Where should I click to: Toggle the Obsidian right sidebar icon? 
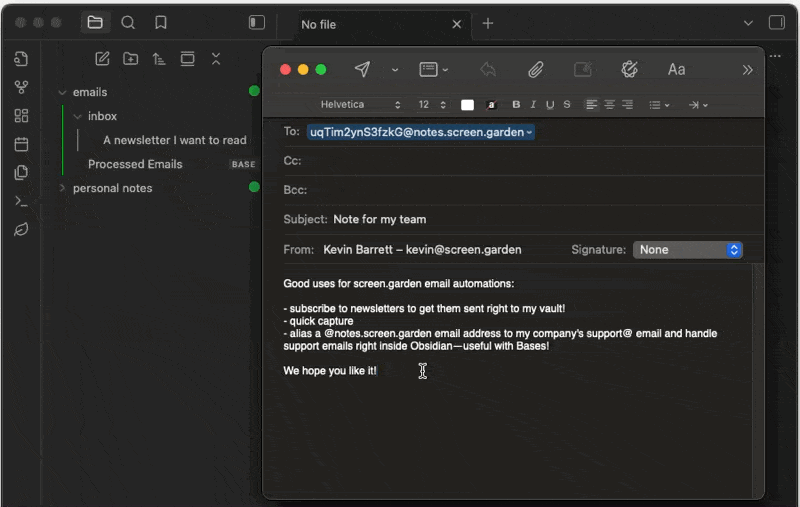tap(777, 22)
